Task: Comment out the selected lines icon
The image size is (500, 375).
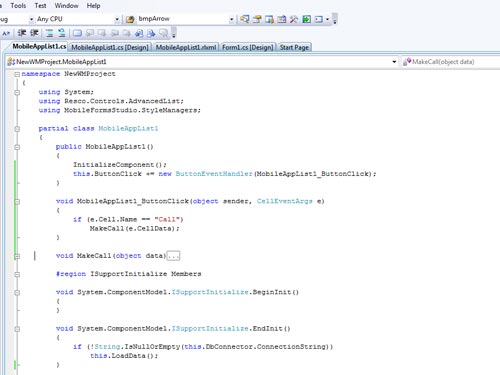Action: 49,33
